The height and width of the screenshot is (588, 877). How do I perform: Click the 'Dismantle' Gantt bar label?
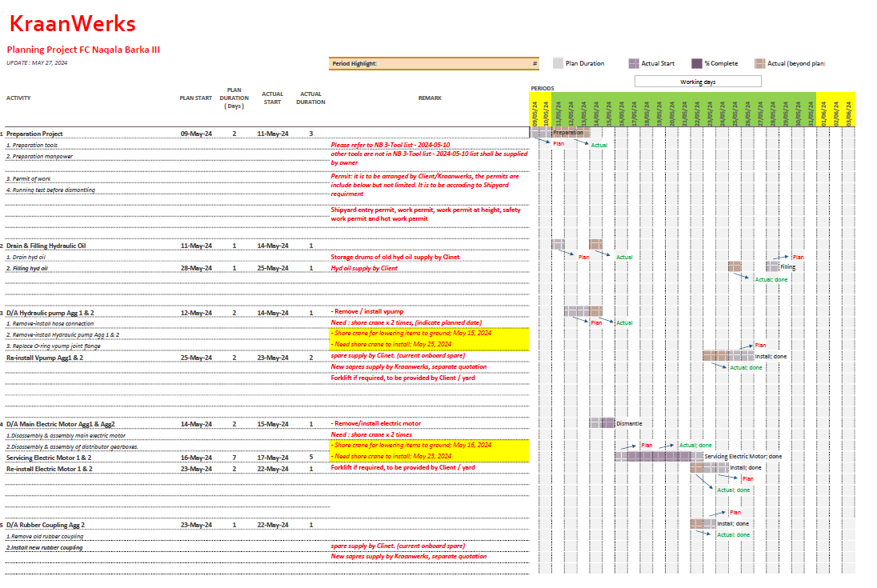point(629,423)
